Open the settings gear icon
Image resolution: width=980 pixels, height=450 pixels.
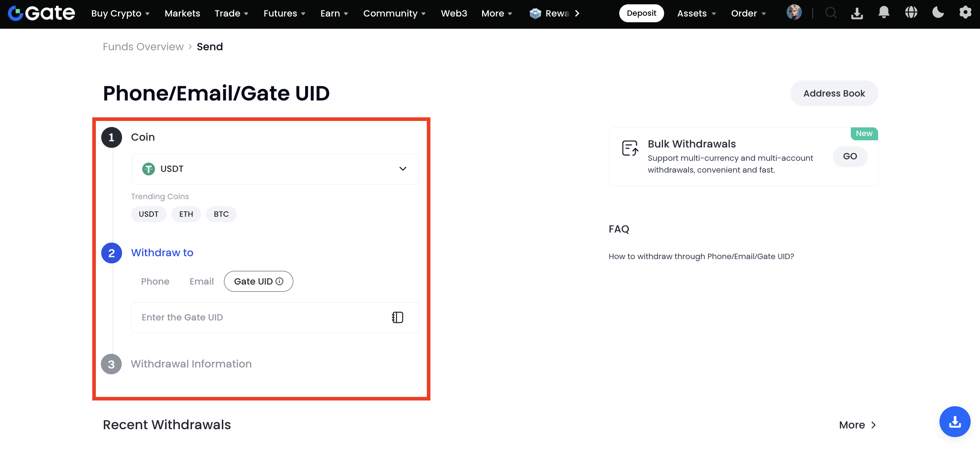pyautogui.click(x=965, y=13)
